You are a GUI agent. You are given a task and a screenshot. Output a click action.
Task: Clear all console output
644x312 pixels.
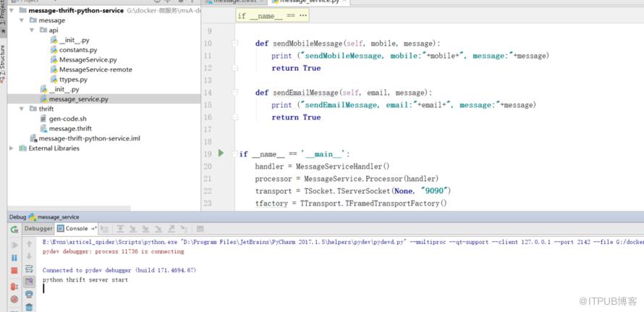click(29, 307)
